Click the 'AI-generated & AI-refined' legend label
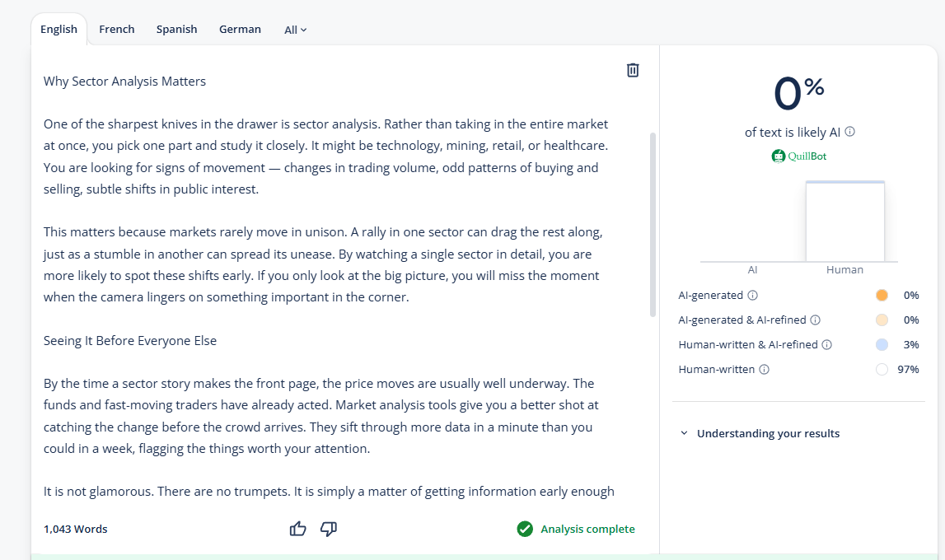 click(741, 320)
